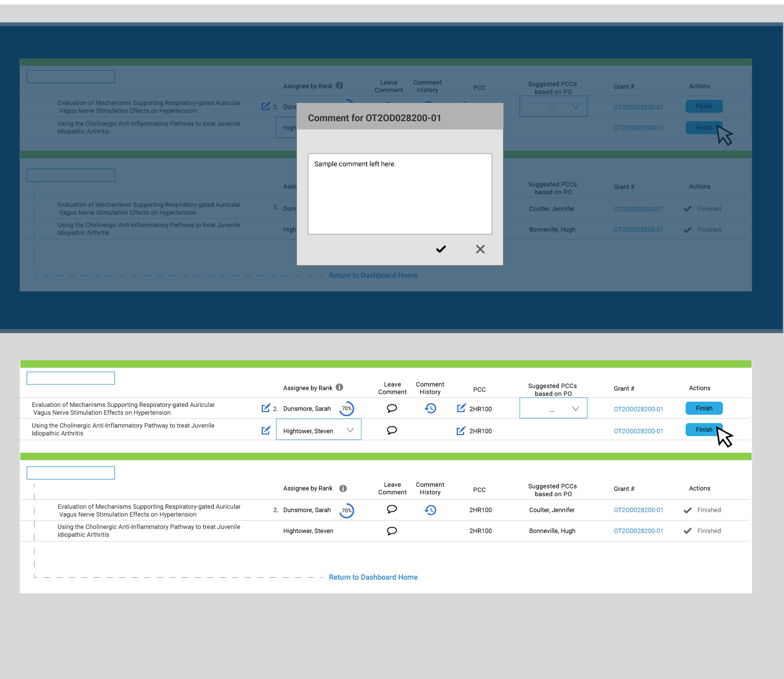
Task: Open Hightower, Steven assignee dropdown
Action: point(318,430)
